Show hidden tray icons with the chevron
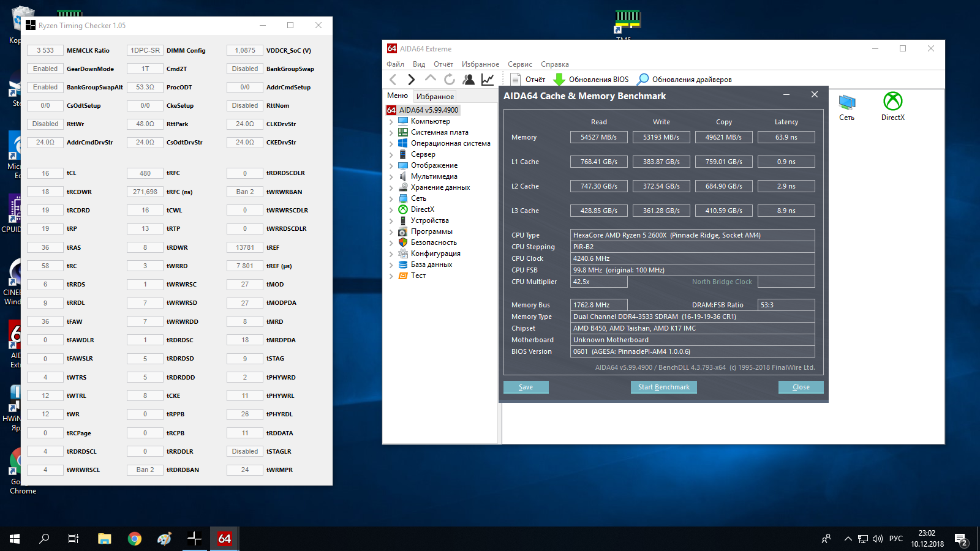980x551 pixels. pyautogui.click(x=848, y=539)
